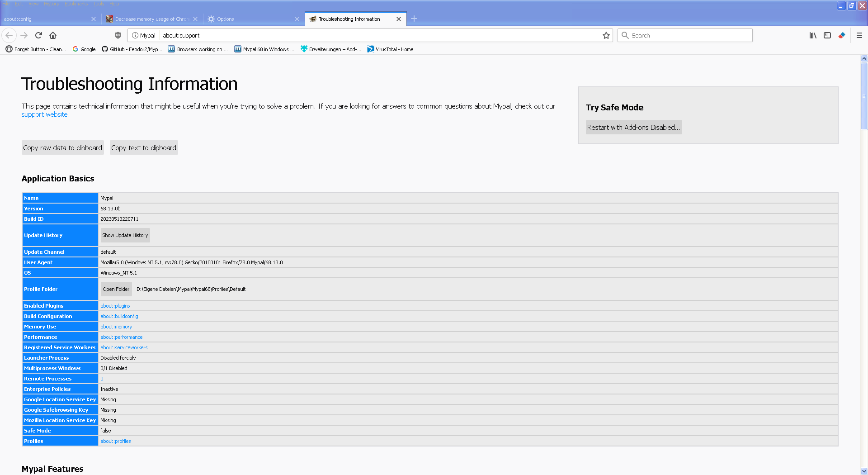Open the View menu
868x475 pixels.
tap(34, 4)
